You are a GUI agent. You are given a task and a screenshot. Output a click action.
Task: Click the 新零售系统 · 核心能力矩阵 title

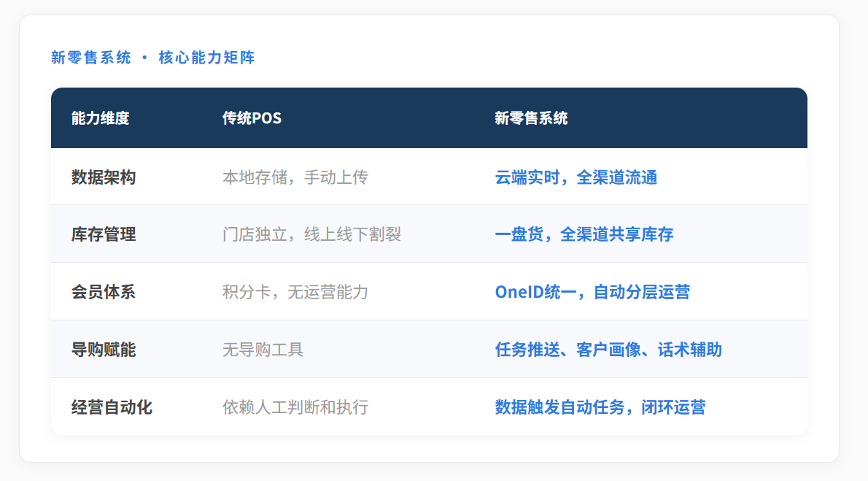(x=152, y=58)
